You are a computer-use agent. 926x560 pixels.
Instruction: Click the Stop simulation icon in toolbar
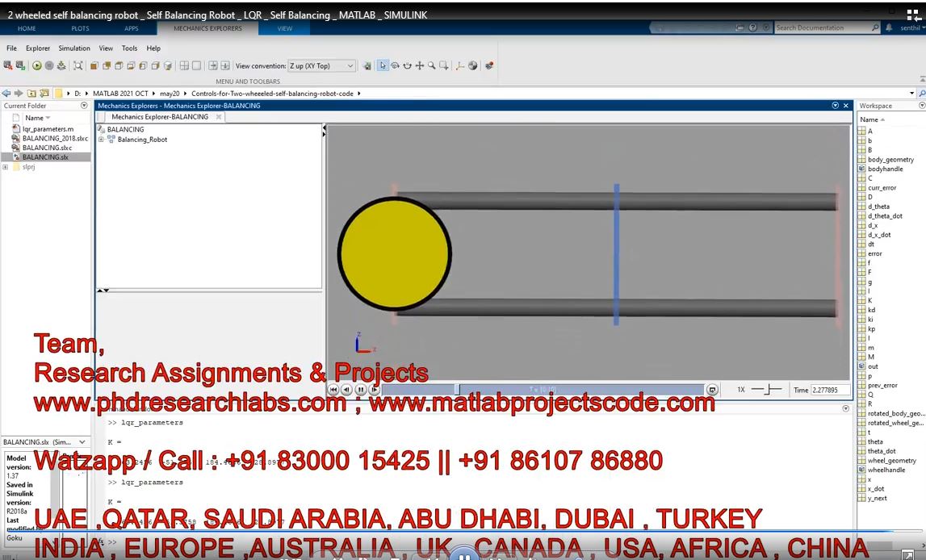[x=49, y=65]
